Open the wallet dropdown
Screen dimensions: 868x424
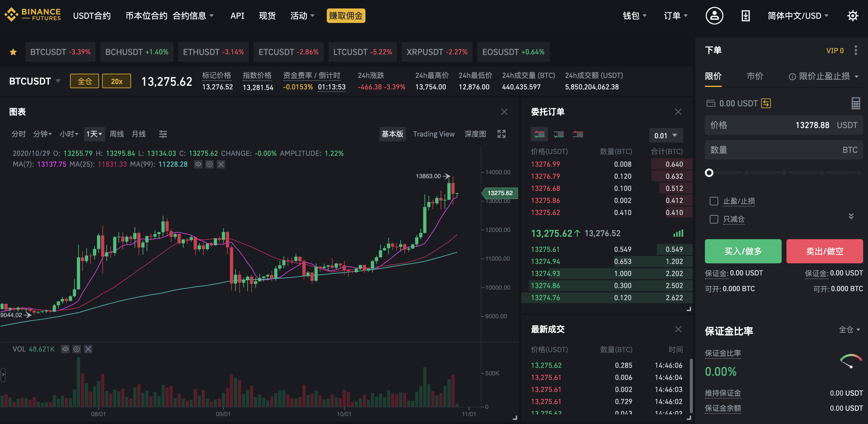tap(635, 16)
